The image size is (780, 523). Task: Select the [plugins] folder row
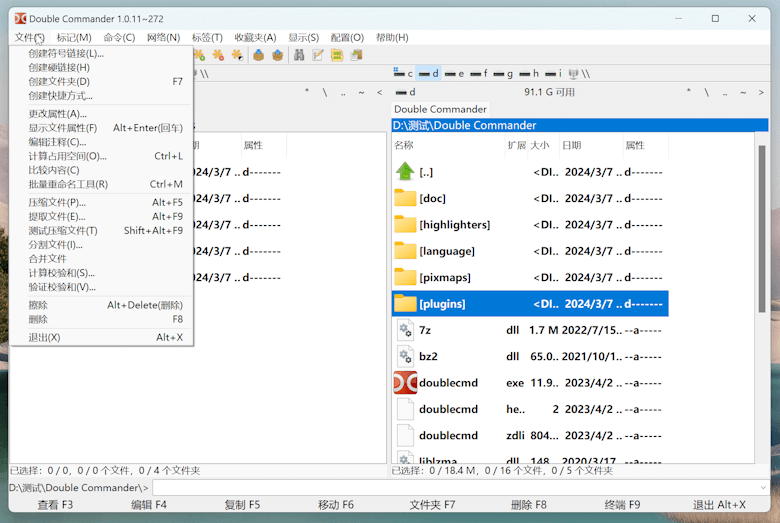[530, 304]
